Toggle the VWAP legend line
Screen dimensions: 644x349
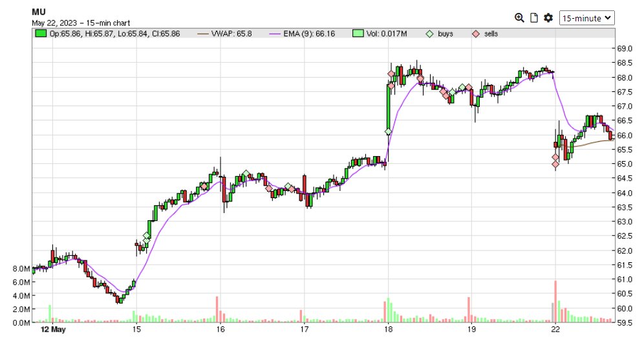point(203,34)
